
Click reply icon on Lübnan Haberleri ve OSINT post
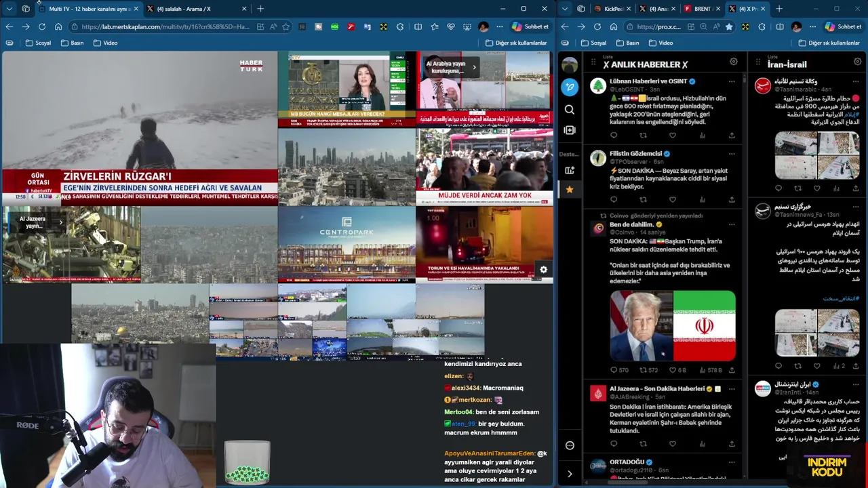pyautogui.click(x=614, y=136)
